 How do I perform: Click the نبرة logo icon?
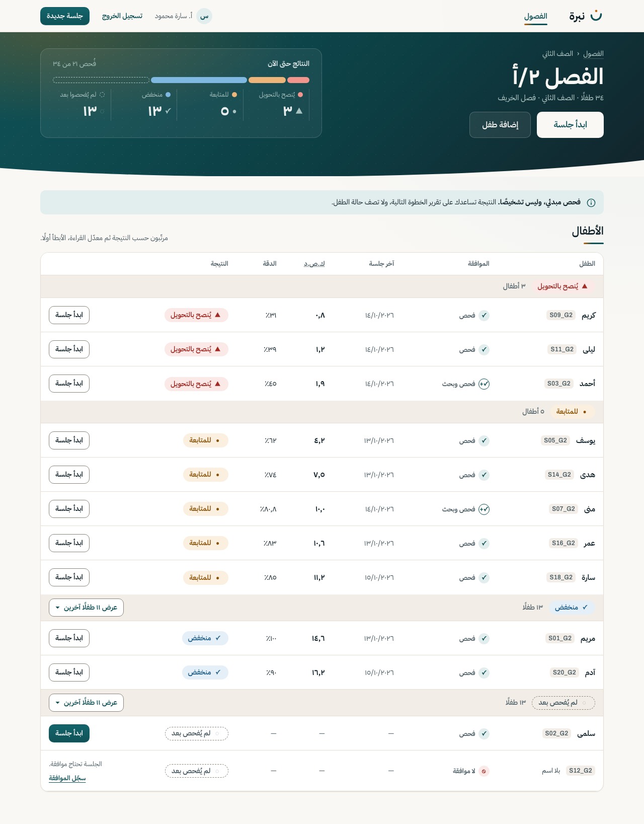click(596, 16)
